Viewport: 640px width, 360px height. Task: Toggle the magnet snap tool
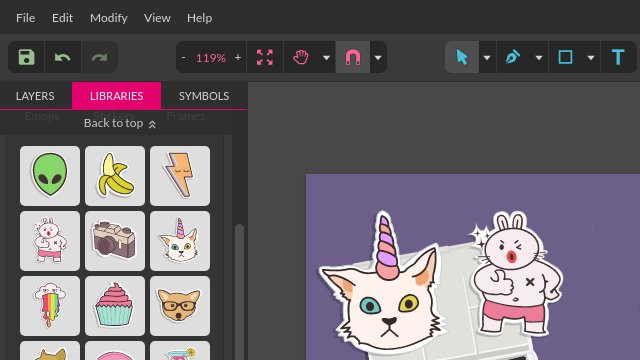353,57
